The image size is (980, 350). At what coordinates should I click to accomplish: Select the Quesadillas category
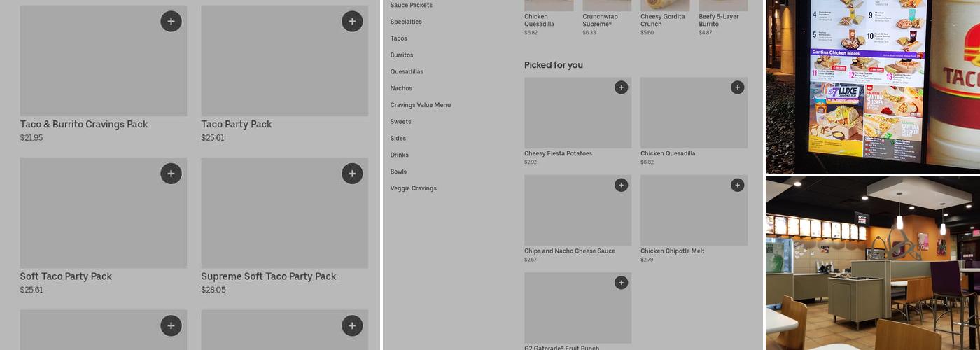[x=407, y=72]
